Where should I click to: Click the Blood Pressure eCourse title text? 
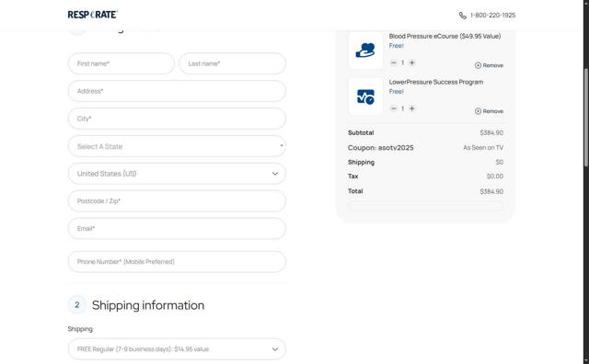[445, 36]
